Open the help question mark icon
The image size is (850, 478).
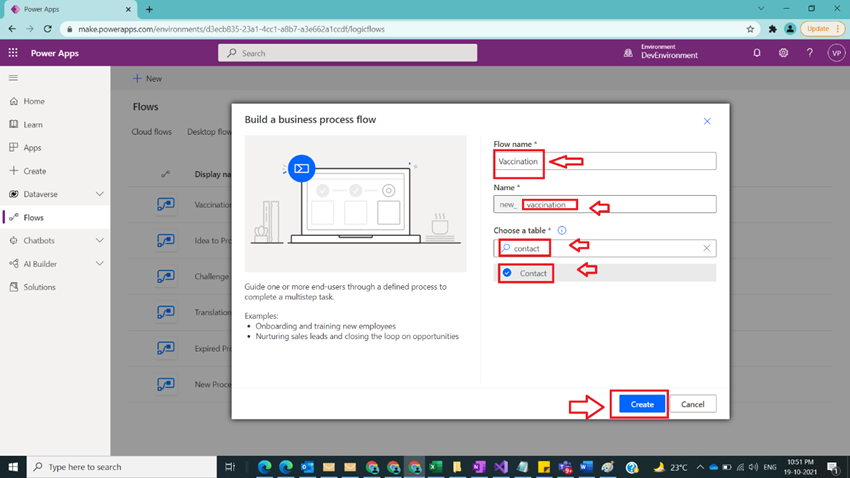pos(809,53)
